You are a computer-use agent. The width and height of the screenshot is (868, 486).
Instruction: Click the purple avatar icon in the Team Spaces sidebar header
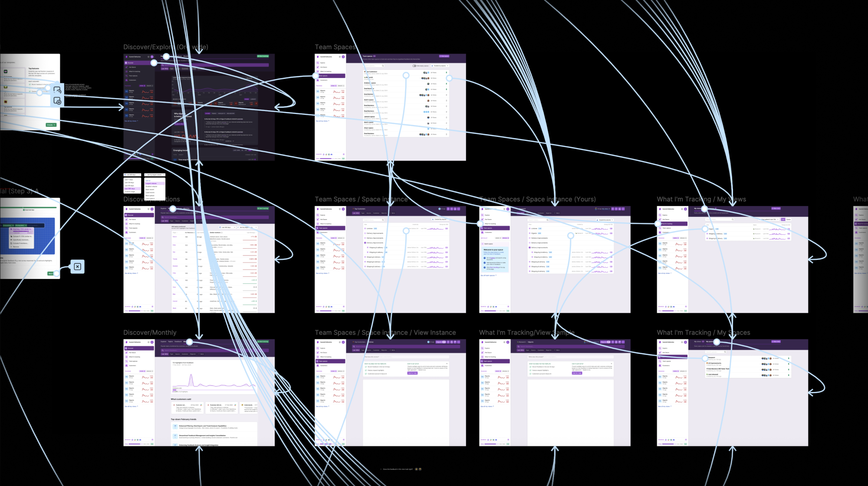click(343, 57)
